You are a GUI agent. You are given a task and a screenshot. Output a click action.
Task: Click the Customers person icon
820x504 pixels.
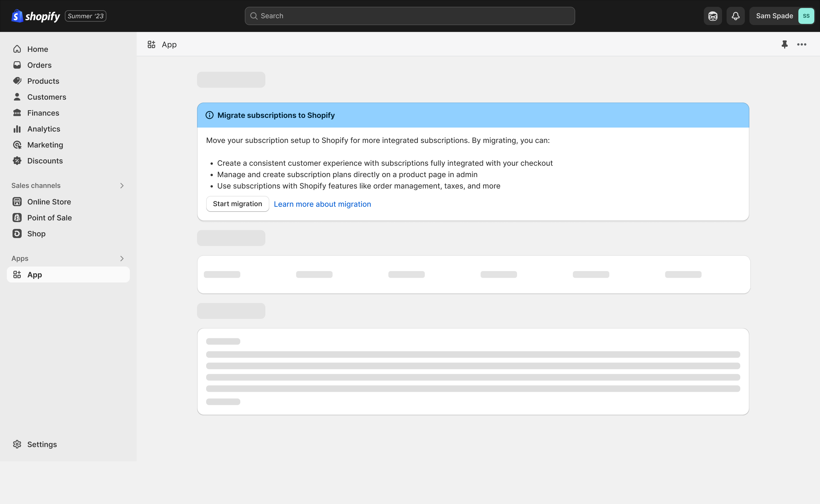(x=17, y=97)
